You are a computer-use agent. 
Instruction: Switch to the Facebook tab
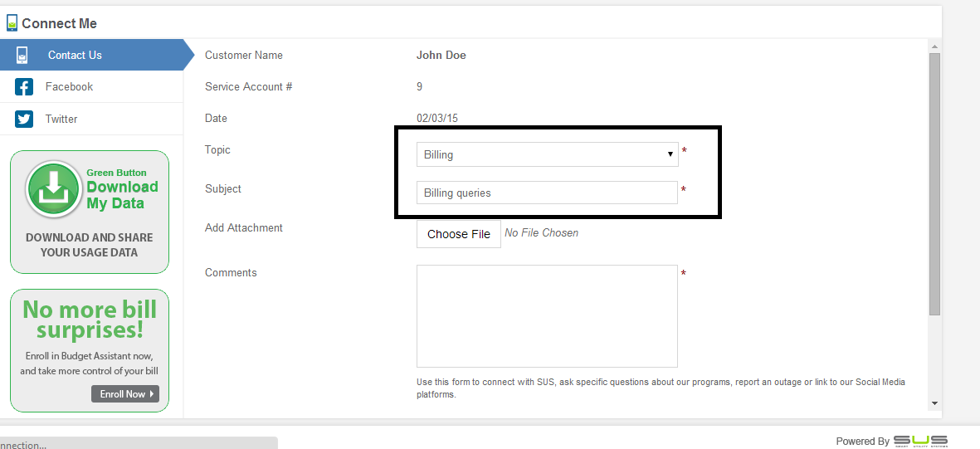click(69, 87)
